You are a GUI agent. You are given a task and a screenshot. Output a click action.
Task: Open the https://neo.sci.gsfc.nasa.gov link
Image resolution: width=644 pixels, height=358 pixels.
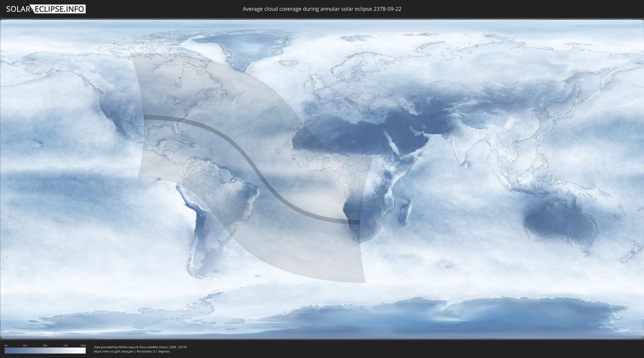coord(114,351)
